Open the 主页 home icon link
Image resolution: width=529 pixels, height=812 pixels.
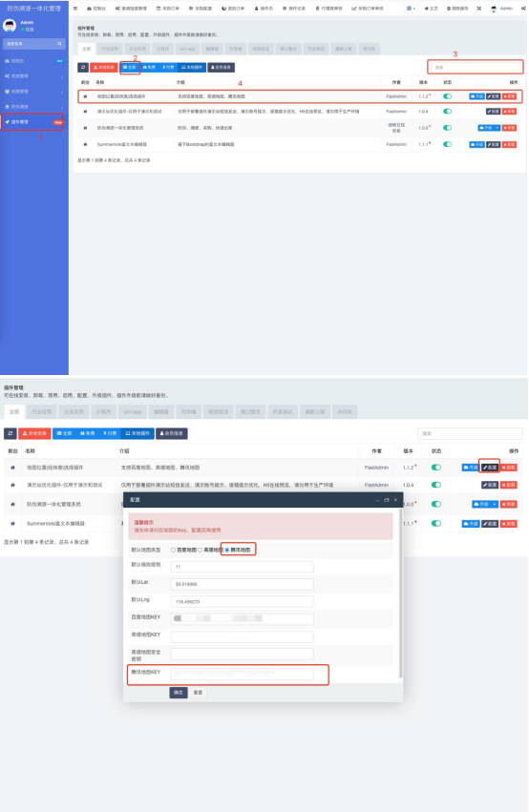pyautogui.click(x=431, y=9)
